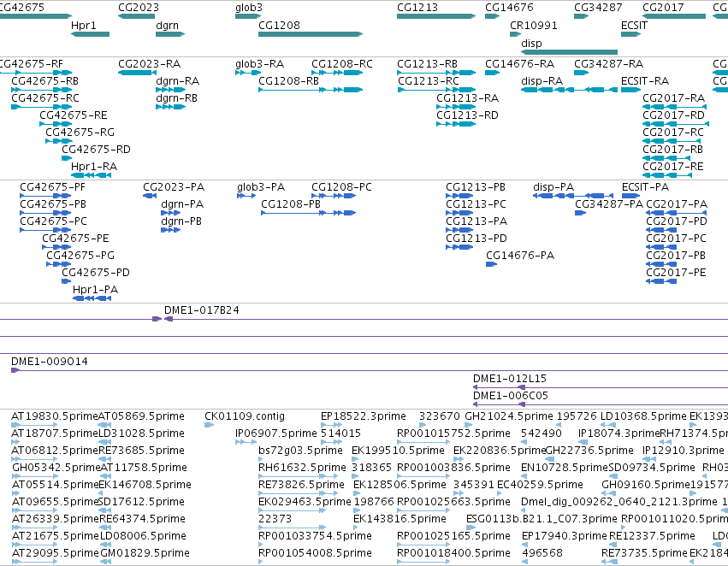Select EST bs72g03.5prime
This screenshot has width=728, height=566.
click(x=300, y=451)
